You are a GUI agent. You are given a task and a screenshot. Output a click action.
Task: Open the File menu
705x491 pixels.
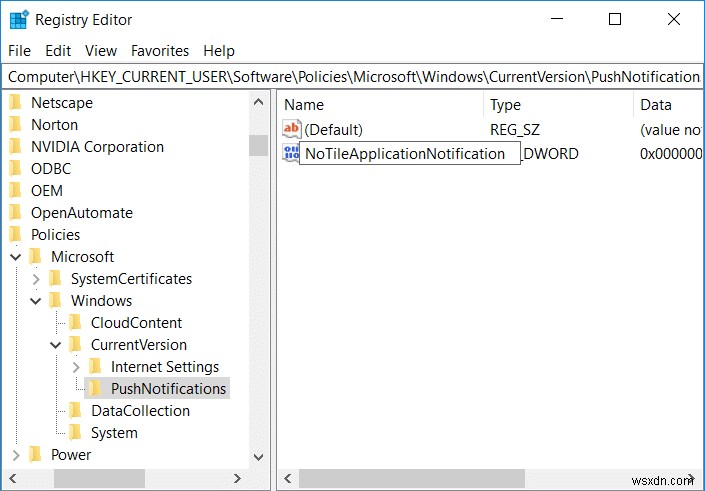(19, 51)
